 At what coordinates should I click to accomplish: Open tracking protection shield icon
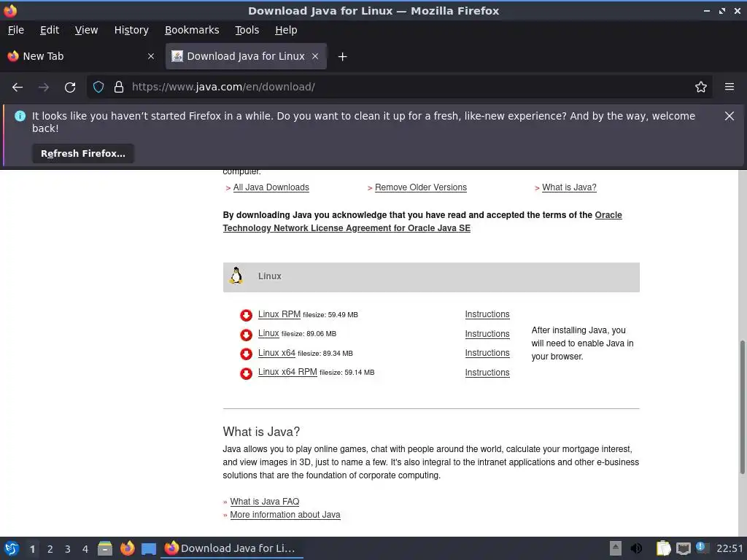tap(98, 87)
